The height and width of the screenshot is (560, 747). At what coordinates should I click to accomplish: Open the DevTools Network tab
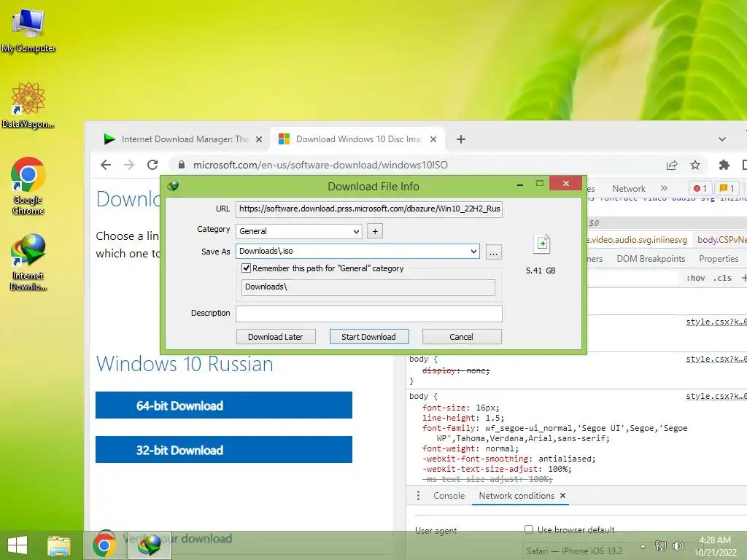[629, 189]
